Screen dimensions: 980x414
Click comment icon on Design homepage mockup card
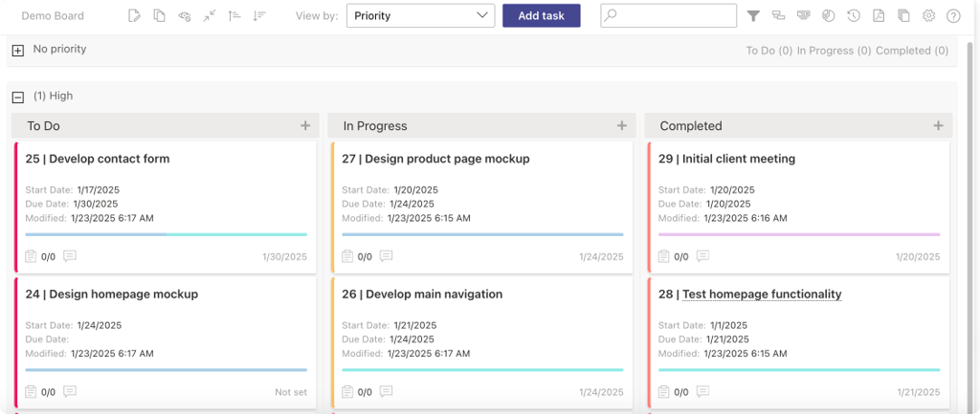point(70,391)
